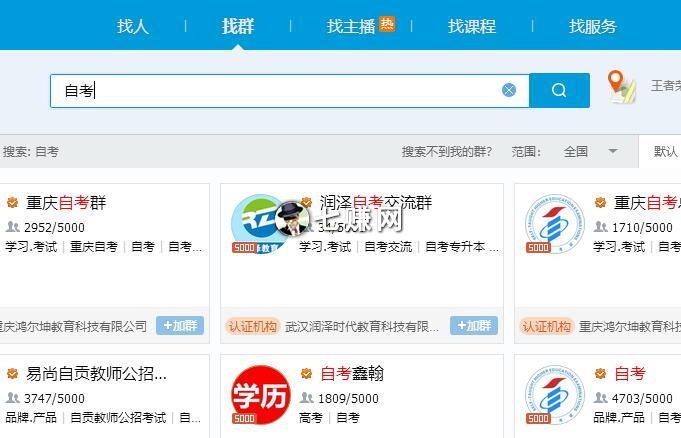Expand the 范围 全国 dropdown arrow

tap(613, 151)
